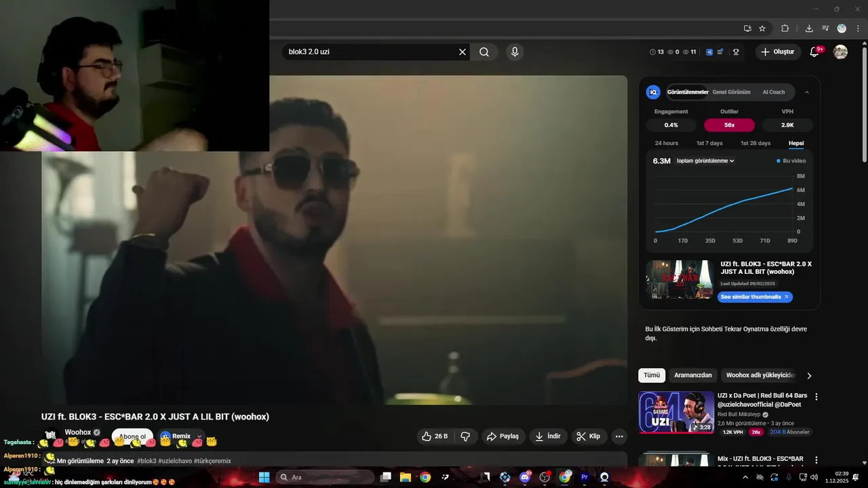Click the #blok3 hashtag
The height and width of the screenshot is (488, 868).
(x=146, y=461)
